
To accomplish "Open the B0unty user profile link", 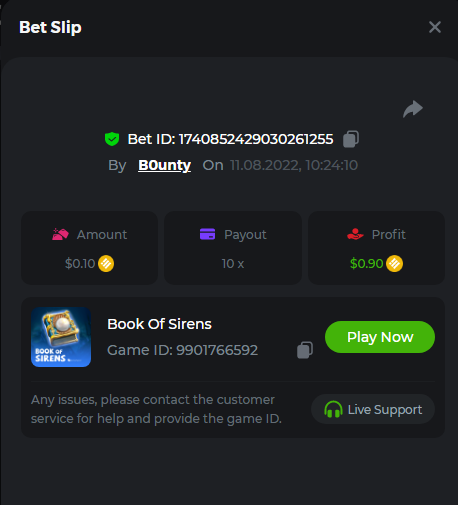I will coord(164,165).
